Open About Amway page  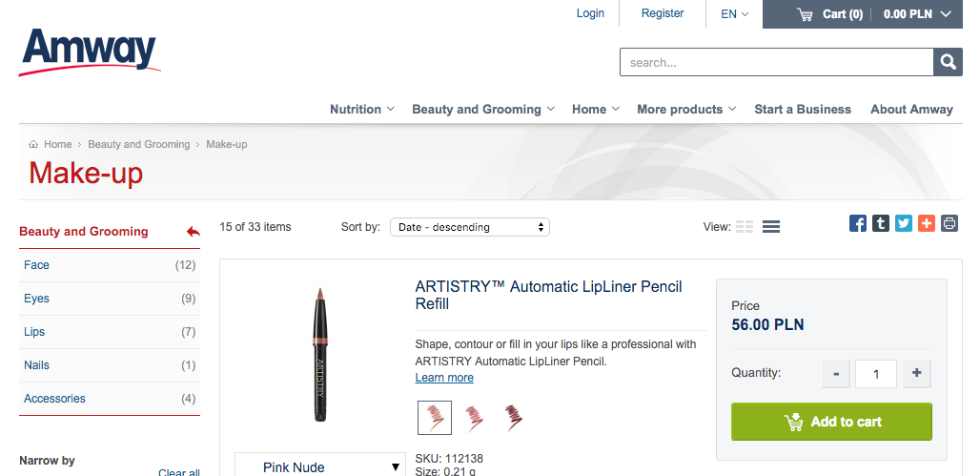tap(912, 109)
